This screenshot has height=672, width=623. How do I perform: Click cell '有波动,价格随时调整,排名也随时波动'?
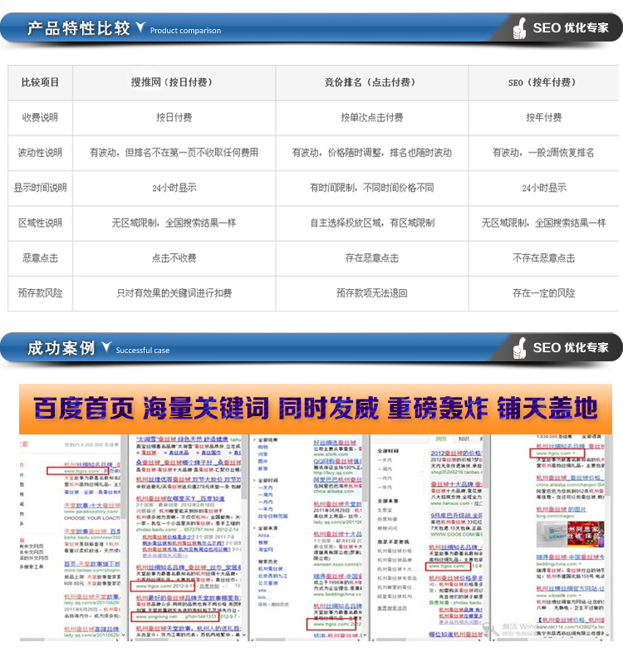click(372, 153)
